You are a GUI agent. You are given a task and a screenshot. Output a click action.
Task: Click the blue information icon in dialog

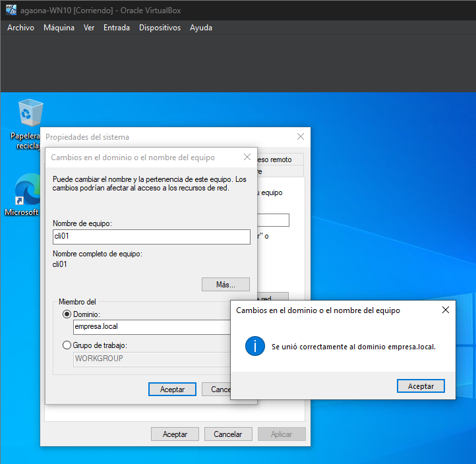tap(254, 346)
